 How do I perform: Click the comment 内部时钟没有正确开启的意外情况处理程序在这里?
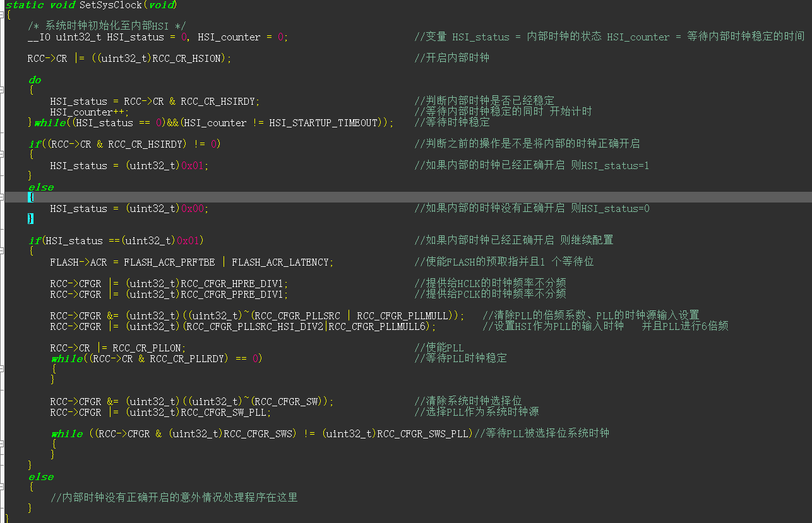[x=174, y=498]
